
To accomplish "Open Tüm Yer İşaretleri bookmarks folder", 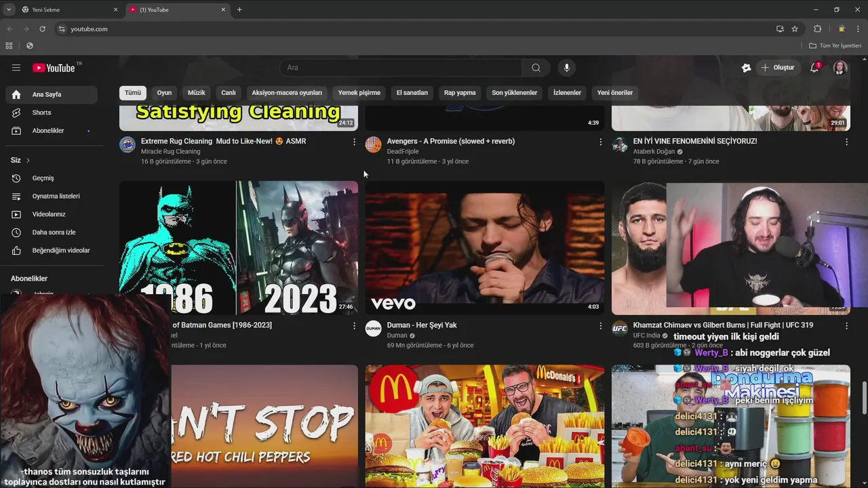I will click(x=835, y=45).
